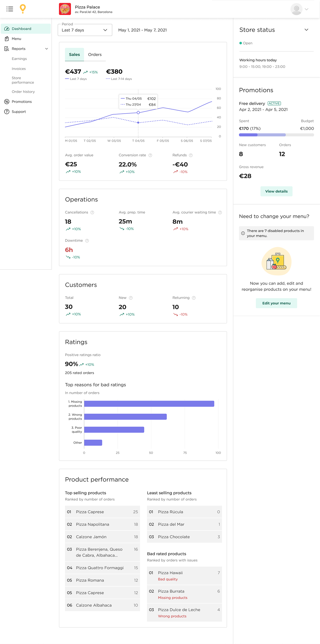Click the info icon in disabled products notice
Image resolution: width=320 pixels, height=644 pixels.
pos(243,233)
